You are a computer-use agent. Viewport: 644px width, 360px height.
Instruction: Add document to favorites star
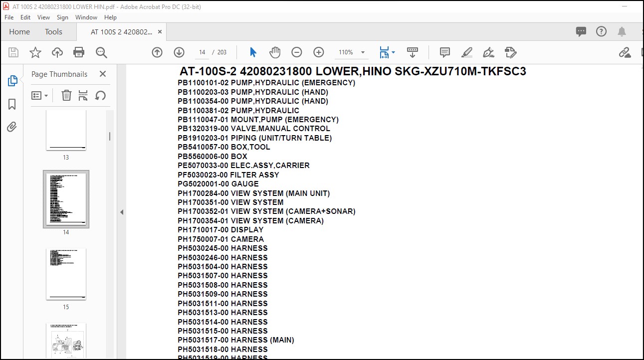tap(35, 52)
